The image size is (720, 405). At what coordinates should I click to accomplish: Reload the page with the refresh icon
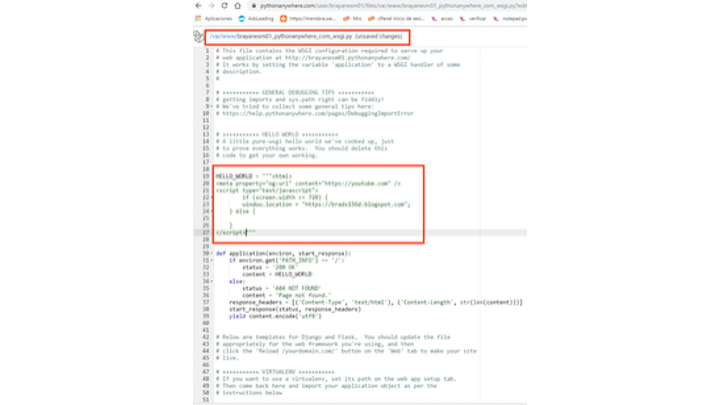pos(224,6)
